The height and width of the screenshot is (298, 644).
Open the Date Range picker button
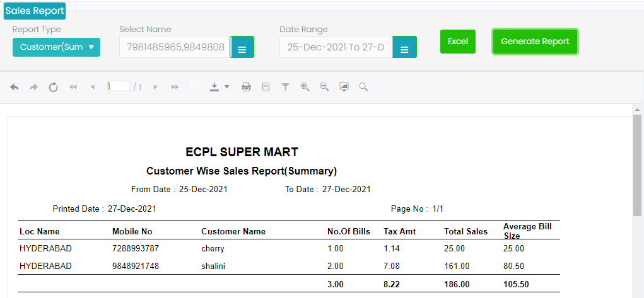(404, 48)
